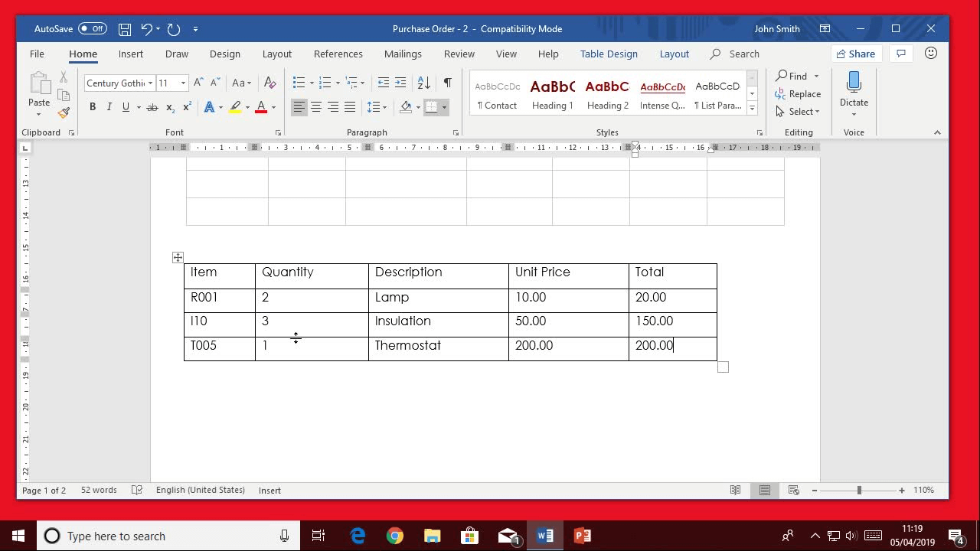Show paragraph marks with pilcrow icon
Screen dimensions: 980x551
447,83
